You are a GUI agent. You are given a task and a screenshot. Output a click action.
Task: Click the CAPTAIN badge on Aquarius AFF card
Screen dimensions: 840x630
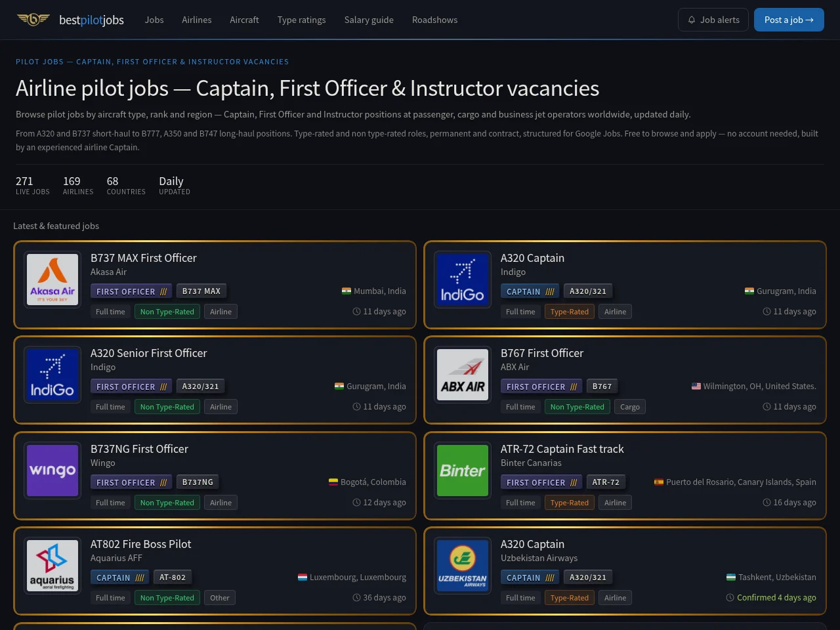120,577
